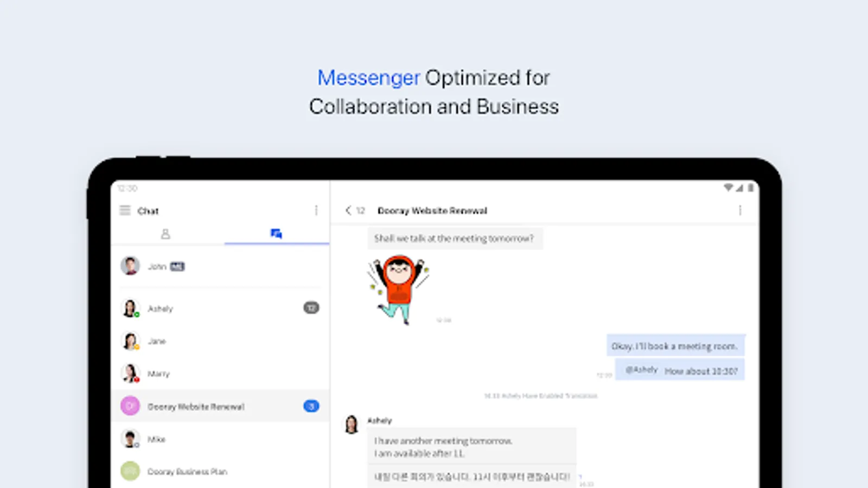Screen dimensions: 868x488
Task: Click the green Dooray Business Plan room icon
Action: (x=130, y=471)
